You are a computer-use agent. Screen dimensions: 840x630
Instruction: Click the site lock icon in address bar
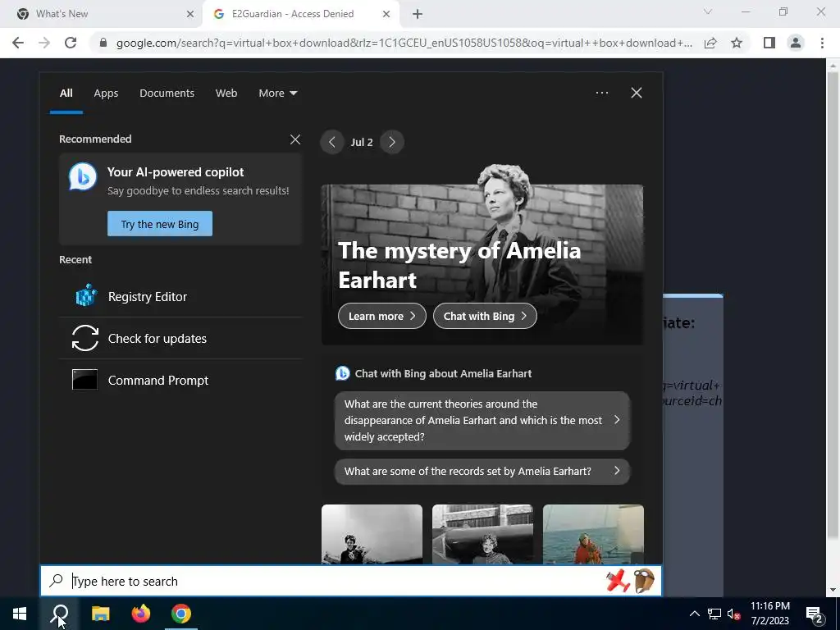[103, 43]
